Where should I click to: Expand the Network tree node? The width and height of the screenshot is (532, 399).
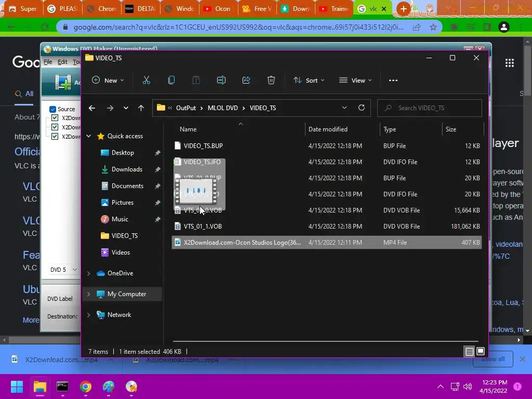click(88, 315)
